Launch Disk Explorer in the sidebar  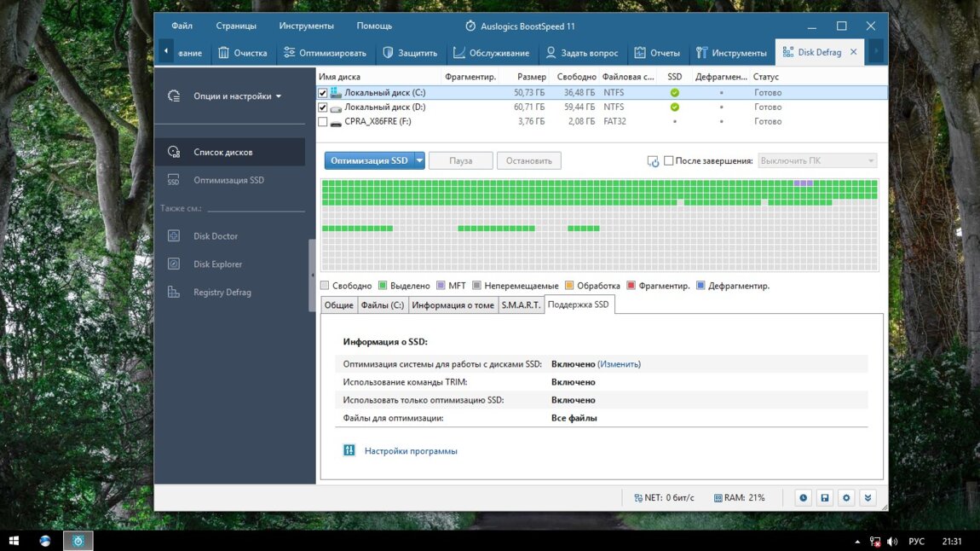pyautogui.click(x=217, y=264)
